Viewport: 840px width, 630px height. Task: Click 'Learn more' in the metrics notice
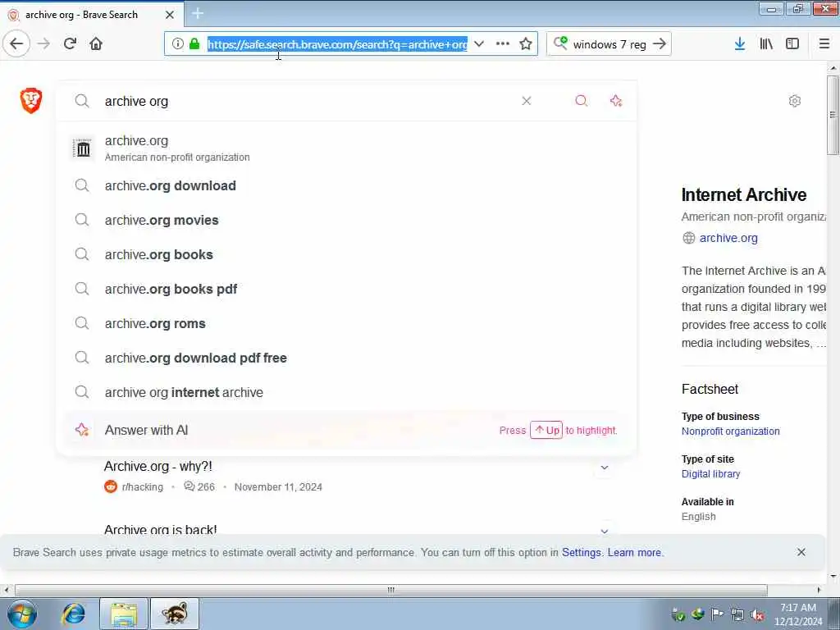(x=634, y=552)
